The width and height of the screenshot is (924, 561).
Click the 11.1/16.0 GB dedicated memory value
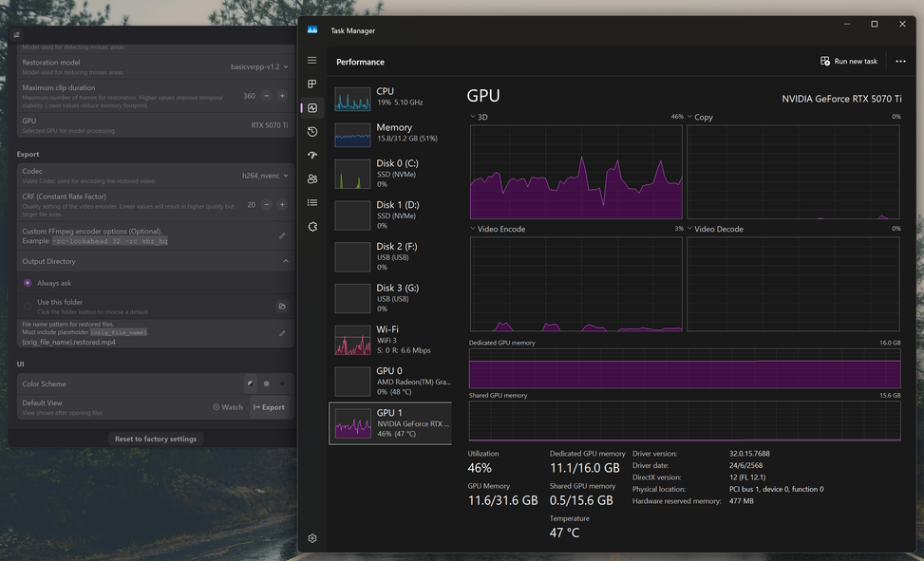585,468
